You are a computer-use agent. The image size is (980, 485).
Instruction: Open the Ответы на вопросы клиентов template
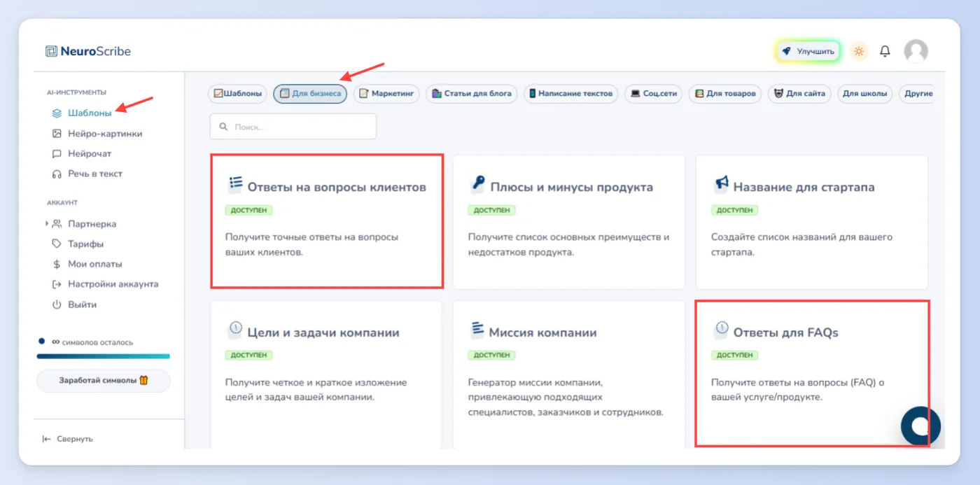(327, 221)
